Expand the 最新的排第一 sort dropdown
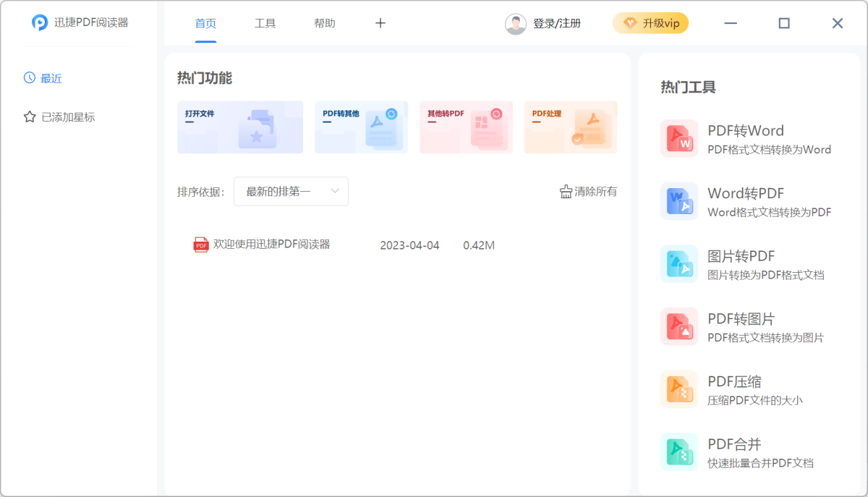 pos(291,192)
